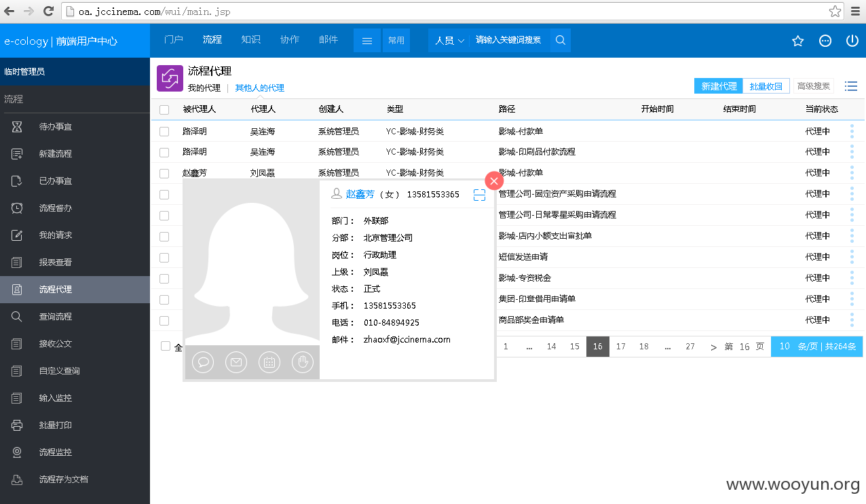The height and width of the screenshot is (504, 866).
Task: Bookmark the page with the address bar star
Action: coord(835,11)
